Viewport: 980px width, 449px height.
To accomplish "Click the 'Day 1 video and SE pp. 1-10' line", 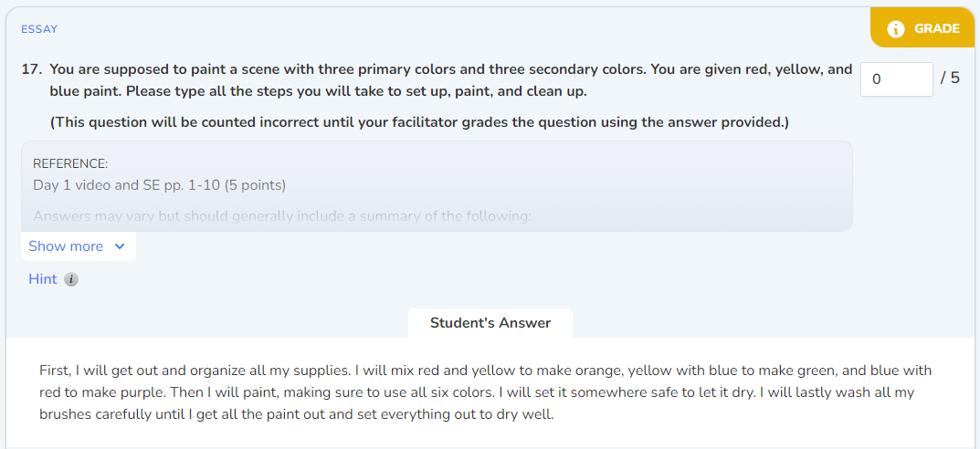I will point(159,185).
